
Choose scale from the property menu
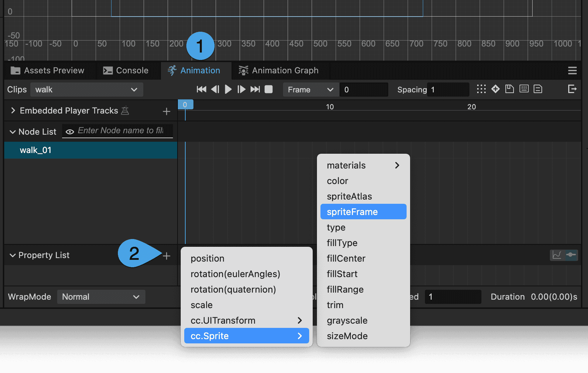[247, 305]
